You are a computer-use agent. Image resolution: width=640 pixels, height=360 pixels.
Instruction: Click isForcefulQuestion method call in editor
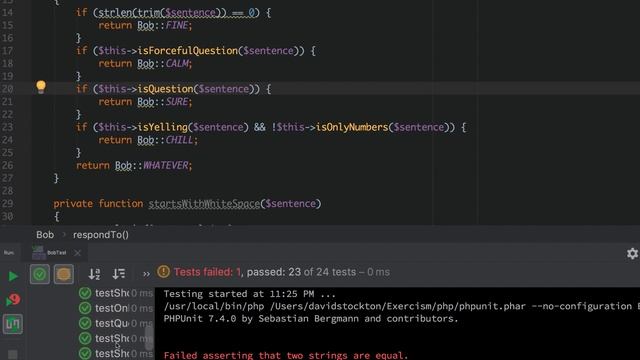[187, 51]
